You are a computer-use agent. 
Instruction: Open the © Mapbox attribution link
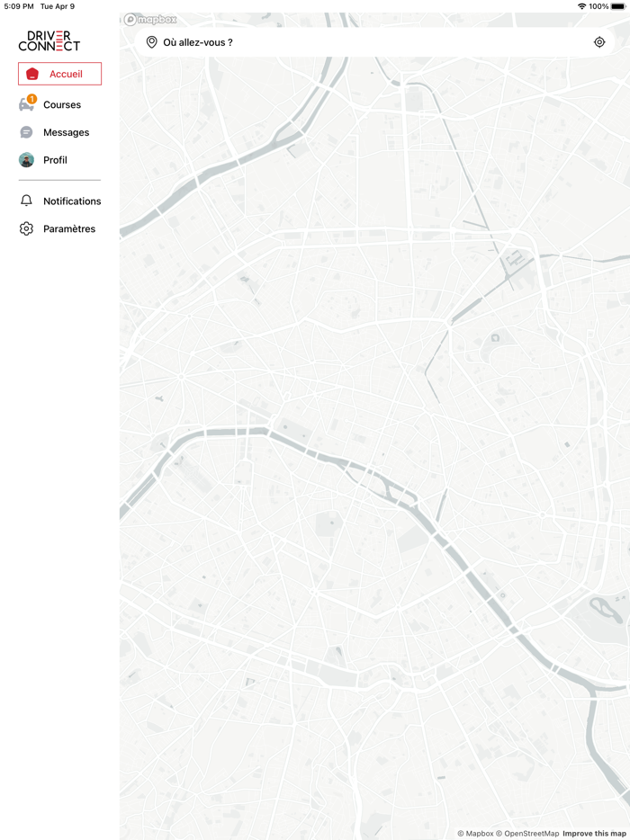pyautogui.click(x=475, y=834)
